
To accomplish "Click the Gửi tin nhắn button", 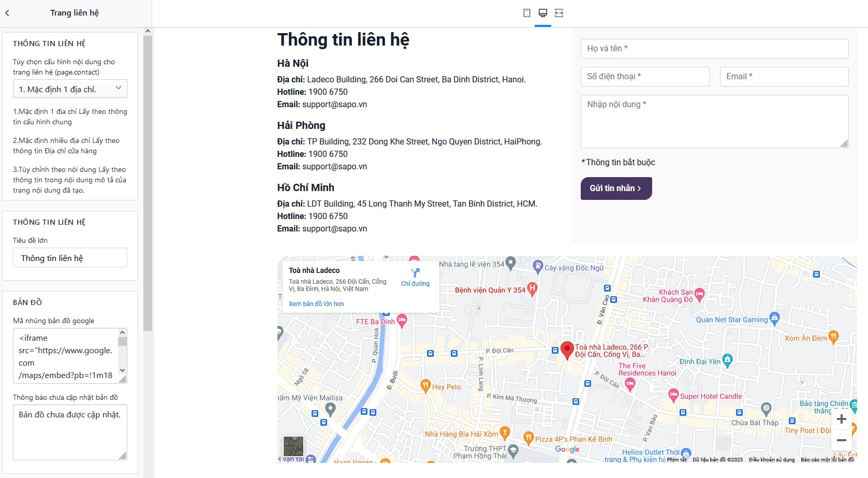I will click(x=616, y=189).
